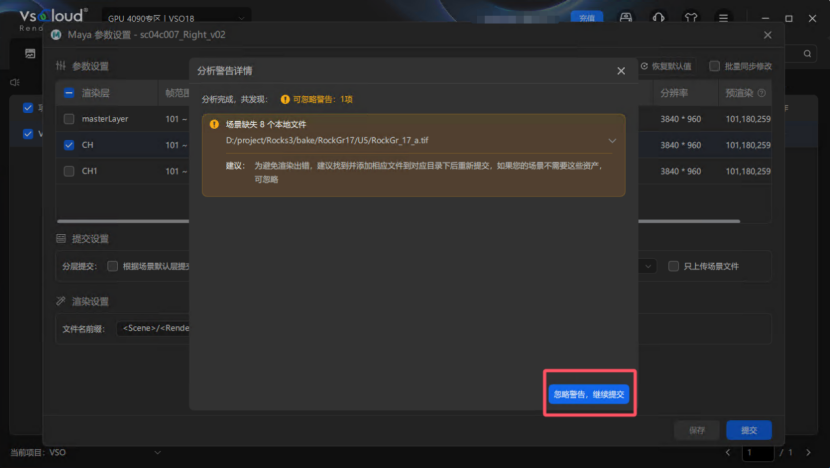Check 只上传场景文件 option
This screenshot has height=468, width=830.
point(673,266)
